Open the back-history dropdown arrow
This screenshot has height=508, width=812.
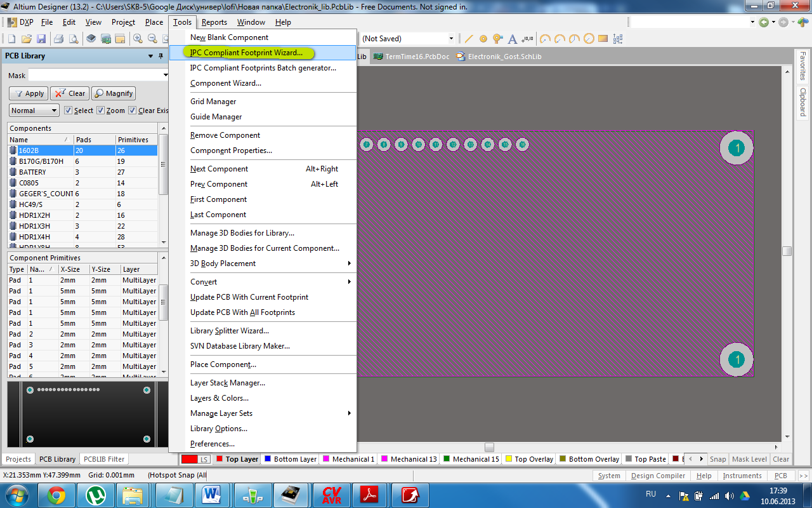(x=773, y=22)
